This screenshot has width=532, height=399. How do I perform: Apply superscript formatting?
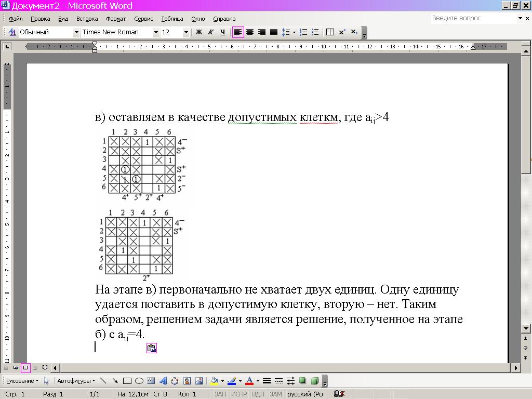click(x=342, y=32)
